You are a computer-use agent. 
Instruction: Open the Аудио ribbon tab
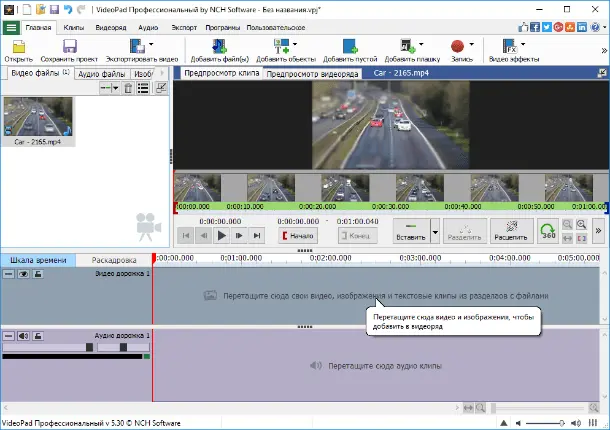pos(148,28)
